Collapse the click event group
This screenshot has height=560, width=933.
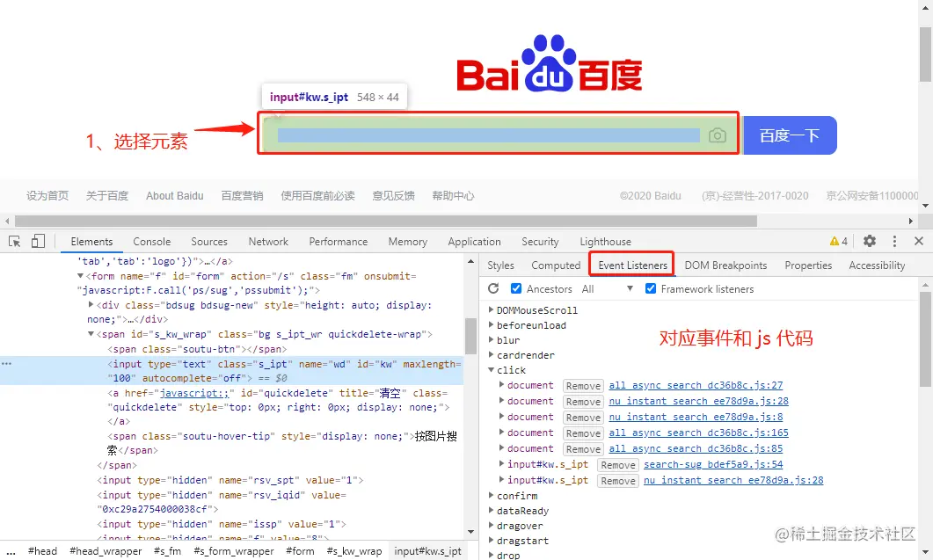[x=491, y=369]
